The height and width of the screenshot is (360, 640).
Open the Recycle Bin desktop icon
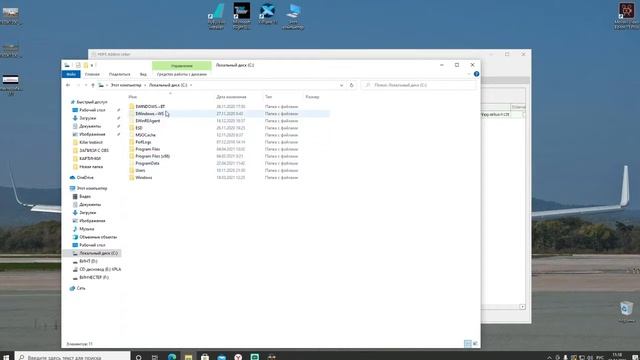click(626, 312)
